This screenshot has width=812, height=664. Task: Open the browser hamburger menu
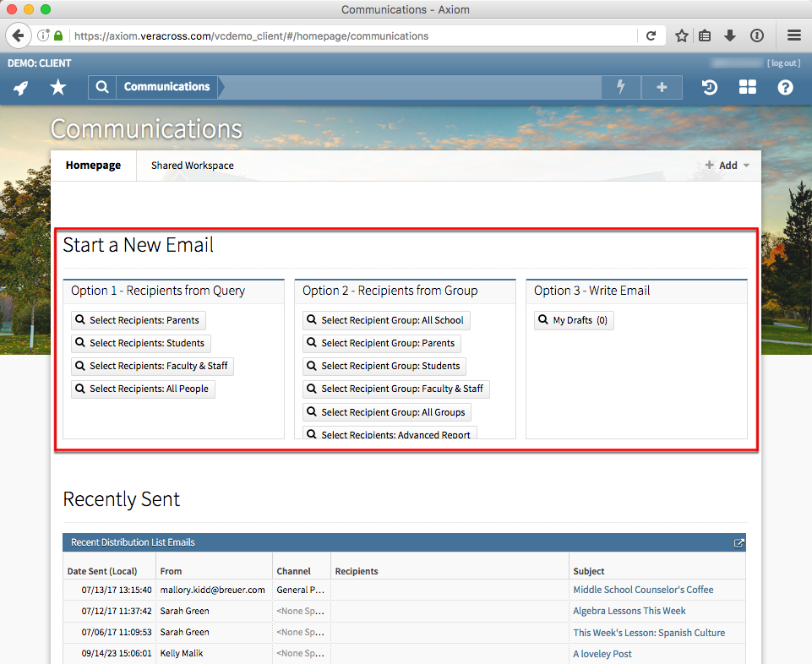(x=793, y=35)
